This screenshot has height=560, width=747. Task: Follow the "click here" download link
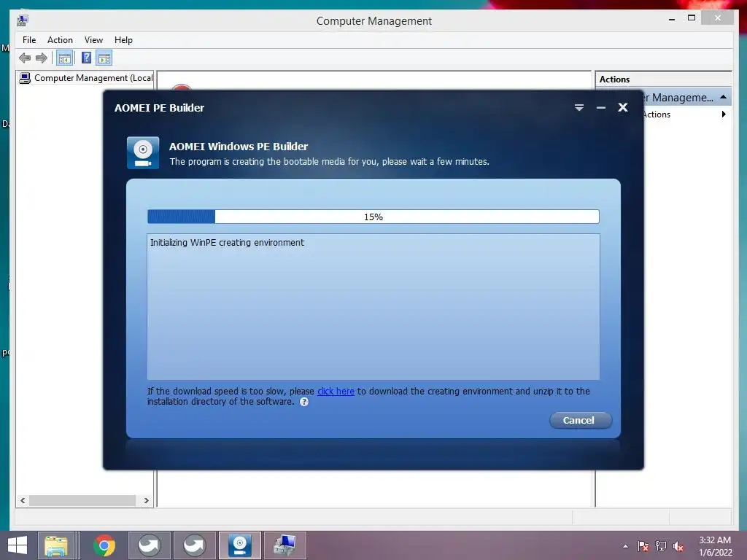point(336,392)
